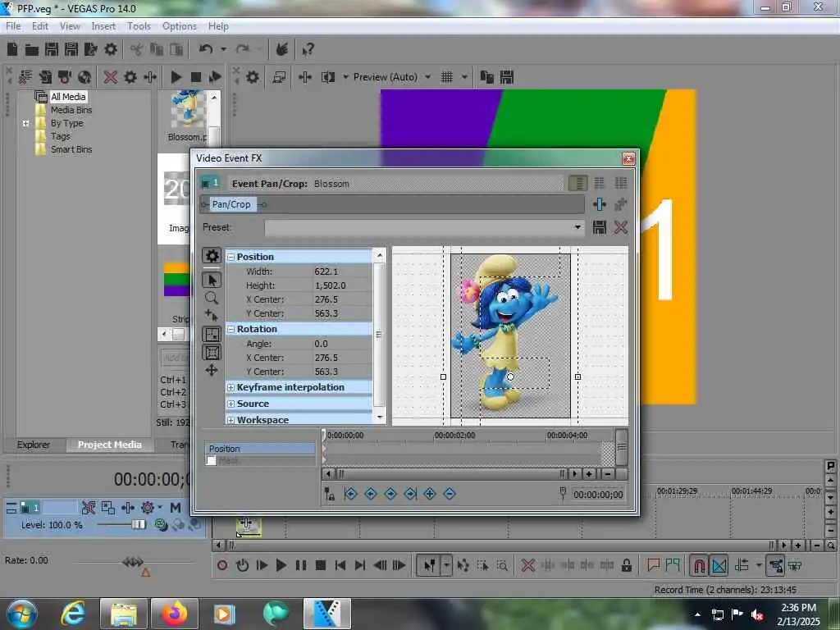Expand the By Type tree node
Image resolution: width=840 pixels, height=630 pixels.
pyautogui.click(x=25, y=123)
